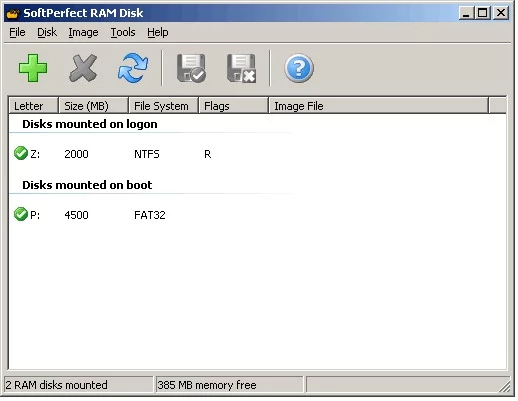This screenshot has width=518, height=401.
Task: Select the P: drive letter
Action: point(35,215)
